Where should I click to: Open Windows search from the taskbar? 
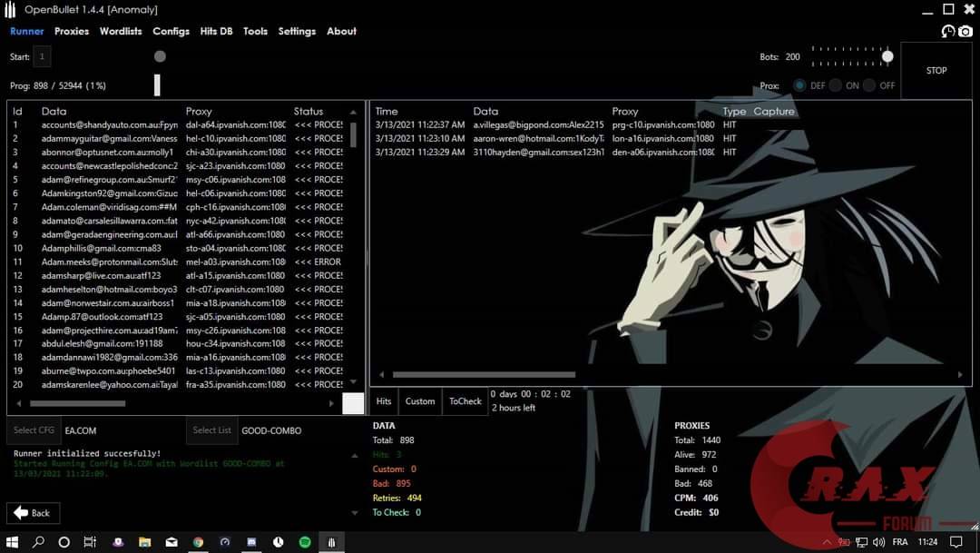[x=38, y=542]
